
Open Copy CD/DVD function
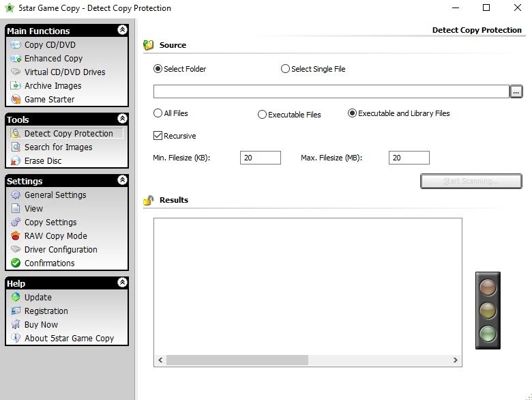pos(50,45)
